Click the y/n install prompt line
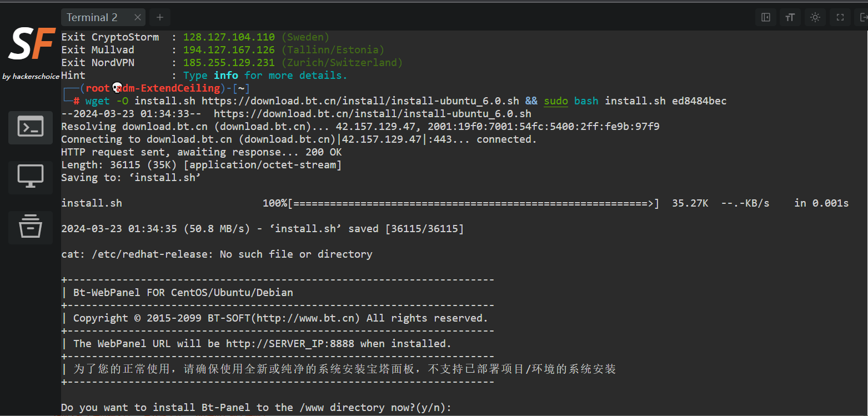The width and height of the screenshot is (868, 416). (257, 408)
